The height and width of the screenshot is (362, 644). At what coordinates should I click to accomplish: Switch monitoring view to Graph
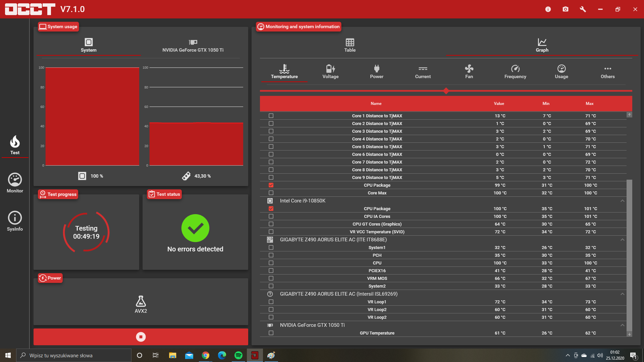(x=542, y=45)
